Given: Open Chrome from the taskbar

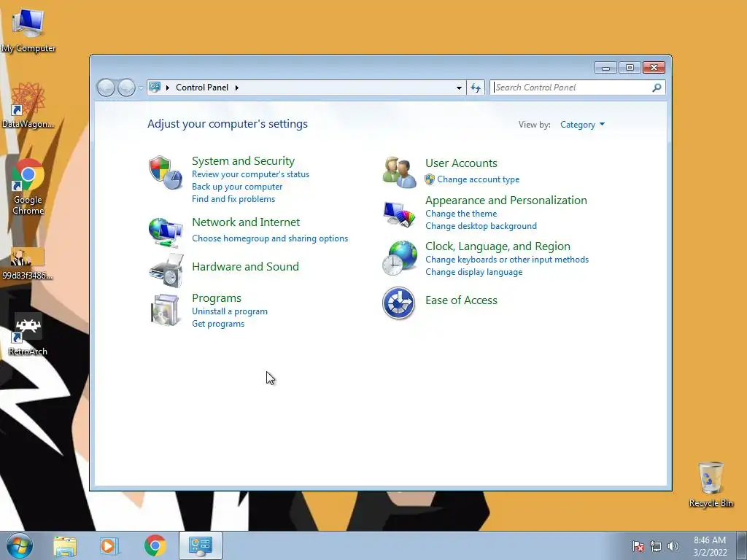Looking at the screenshot, I should coord(155,545).
